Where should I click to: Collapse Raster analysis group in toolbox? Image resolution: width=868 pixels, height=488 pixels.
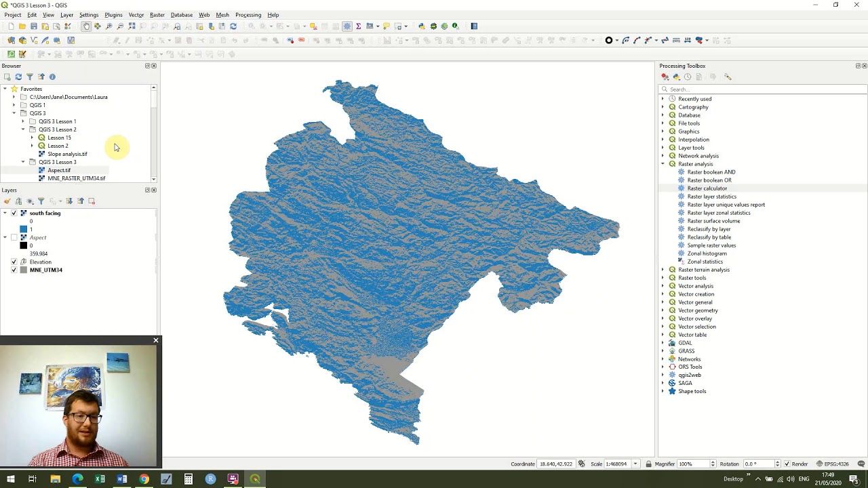pyautogui.click(x=663, y=164)
